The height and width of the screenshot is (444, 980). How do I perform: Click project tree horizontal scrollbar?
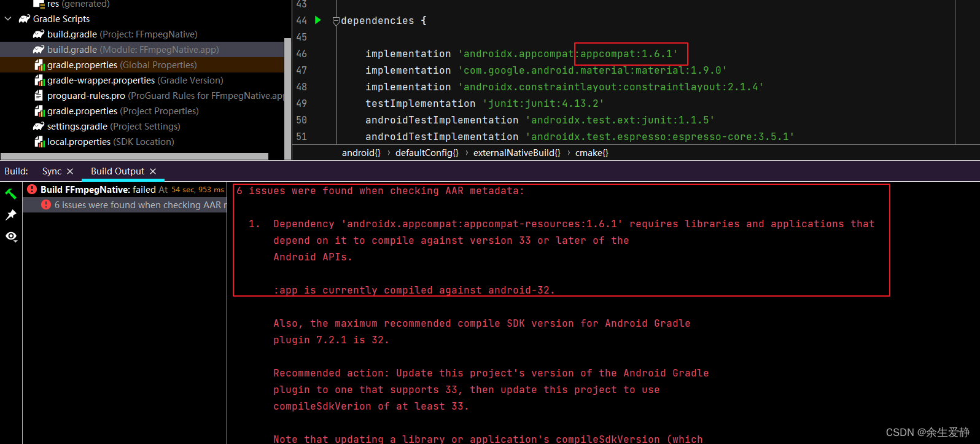coord(134,157)
